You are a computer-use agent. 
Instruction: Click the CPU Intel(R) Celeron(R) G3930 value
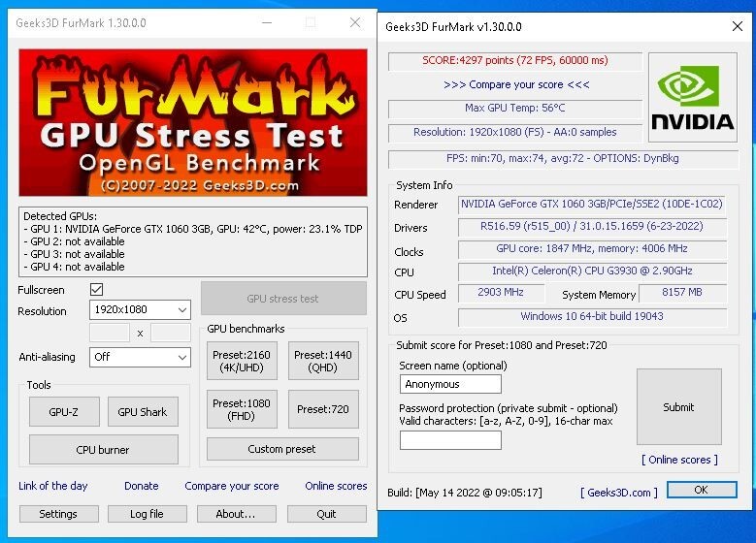(x=592, y=271)
